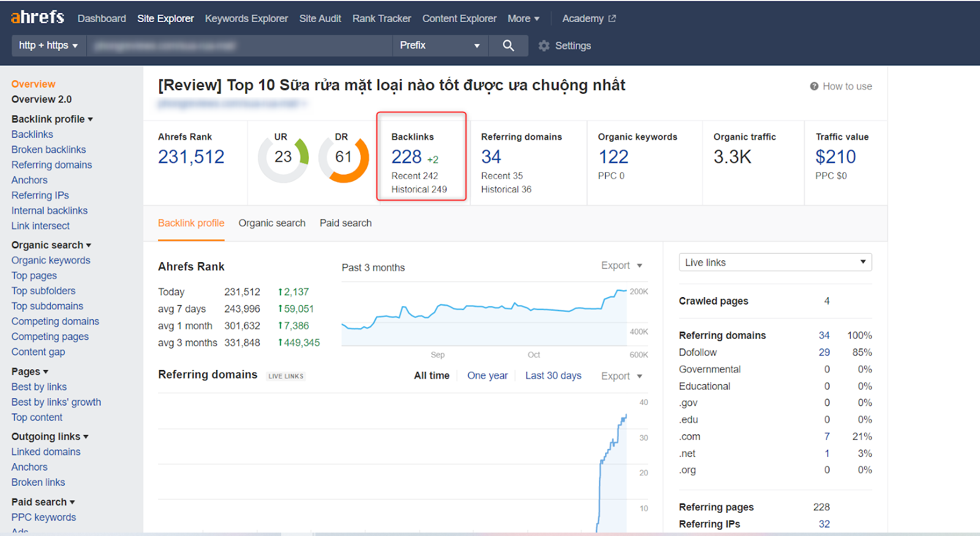Screen dimensions: 980x536
Task: Open Overview in the sidebar
Action: (x=33, y=84)
